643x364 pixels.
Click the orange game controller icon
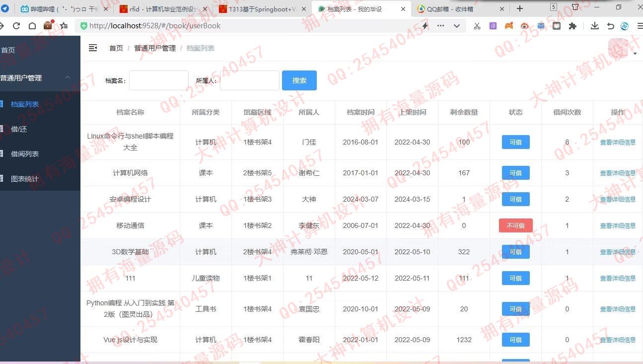(509, 26)
